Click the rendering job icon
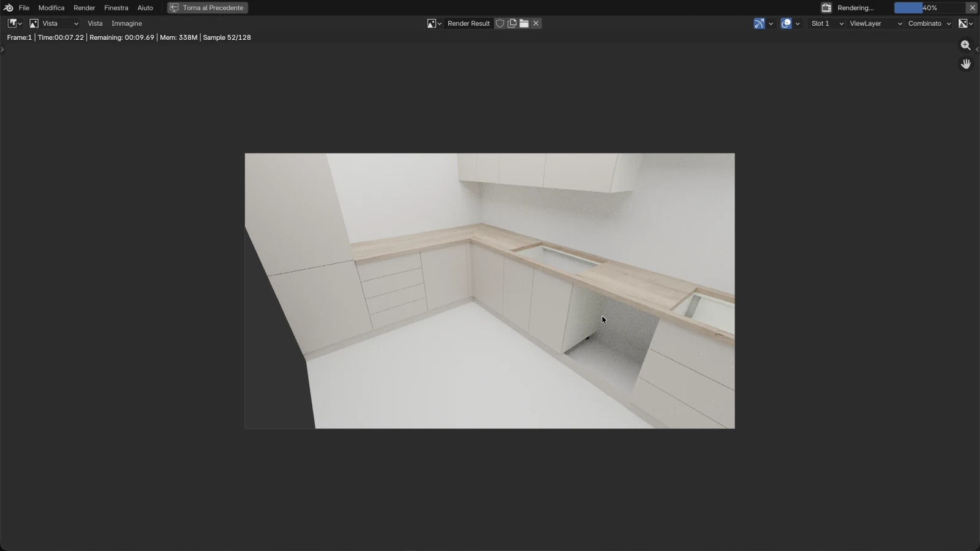Viewport: 980px width, 551px height. (826, 8)
